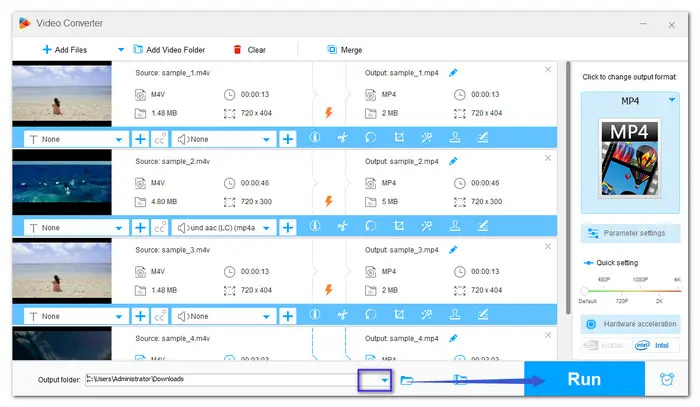Image resolution: width=700 pixels, height=407 pixels.
Task: Expand the output folder path dropdown
Action: click(x=384, y=380)
